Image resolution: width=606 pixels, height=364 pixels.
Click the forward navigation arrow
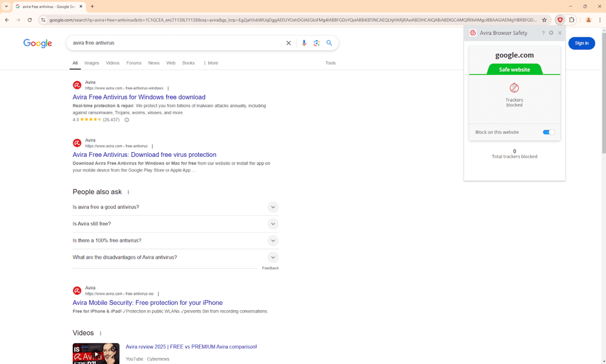(x=18, y=20)
